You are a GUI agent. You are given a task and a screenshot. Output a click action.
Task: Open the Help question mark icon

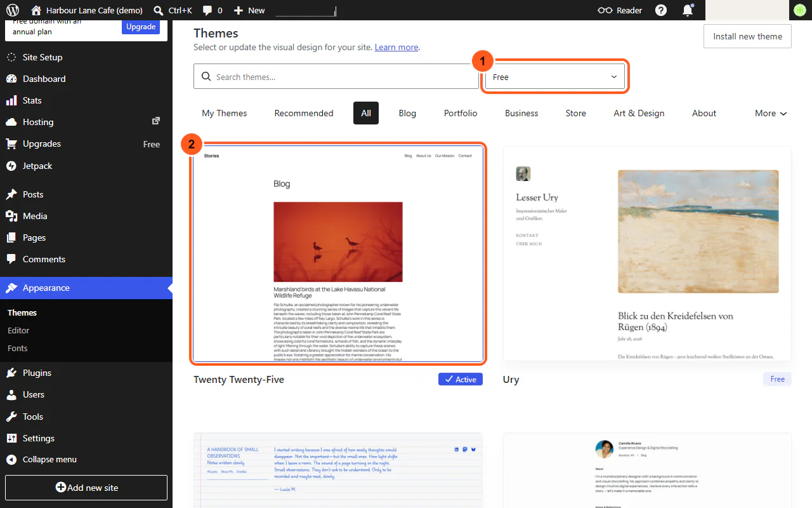click(661, 10)
